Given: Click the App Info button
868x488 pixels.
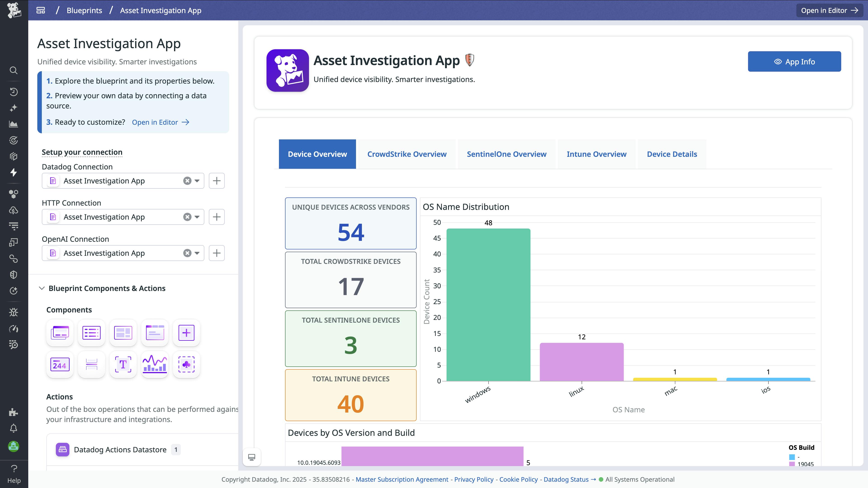Looking at the screenshot, I should click(794, 61).
